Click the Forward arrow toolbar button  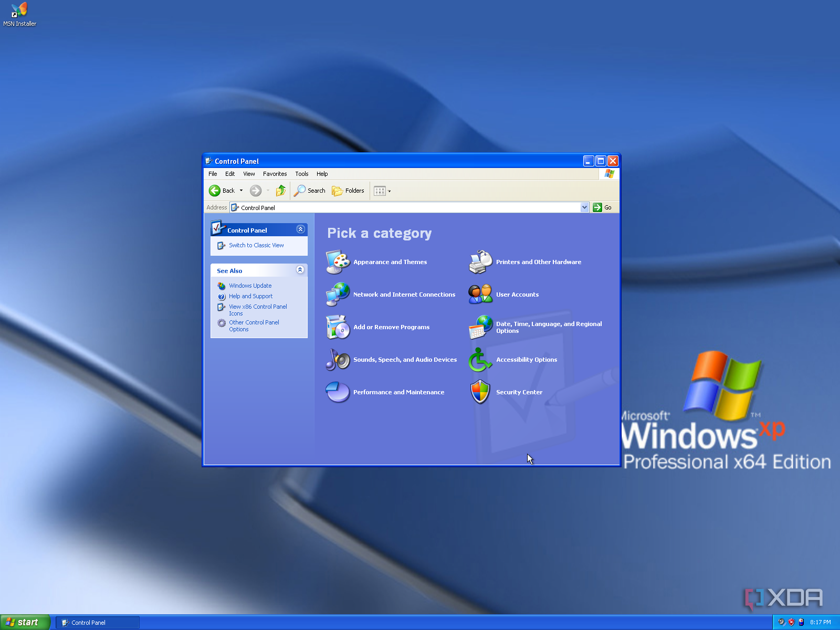point(256,191)
